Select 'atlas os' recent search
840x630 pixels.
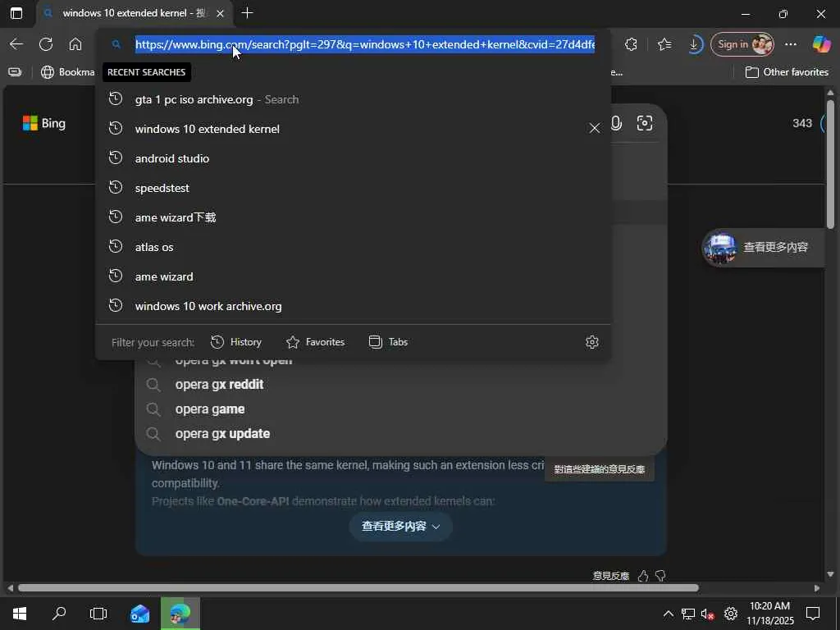coord(353,247)
